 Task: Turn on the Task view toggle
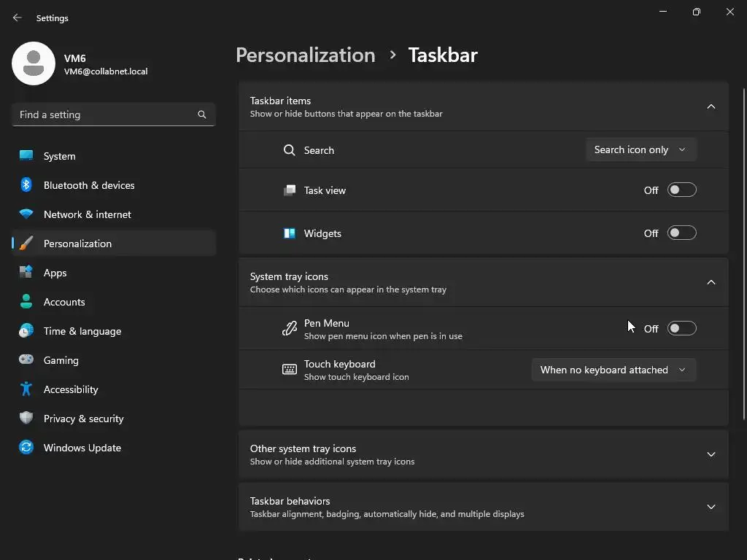pos(682,190)
